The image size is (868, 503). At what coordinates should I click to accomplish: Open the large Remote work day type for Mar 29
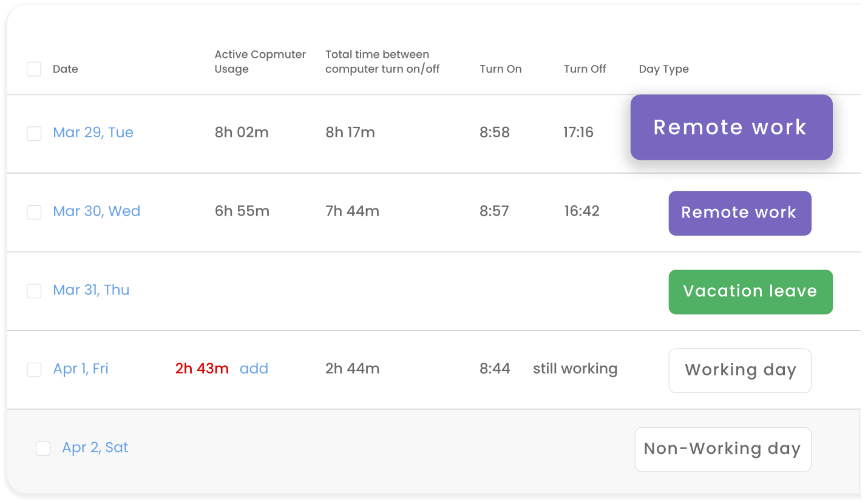tap(731, 127)
